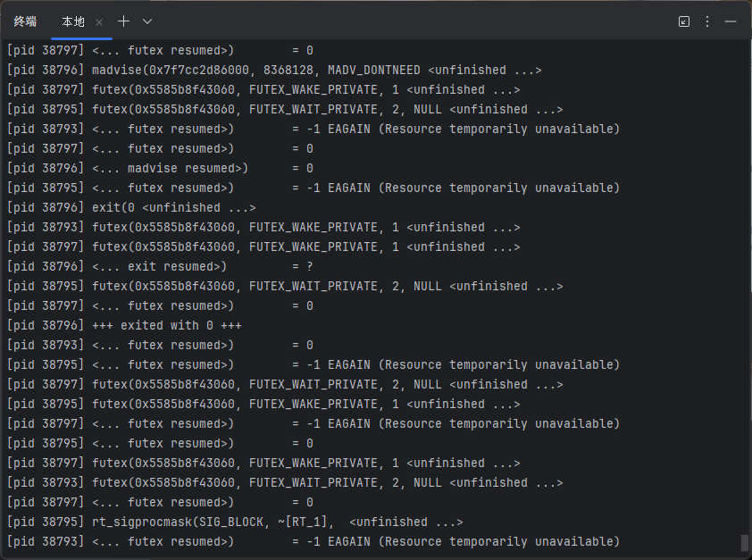The height and width of the screenshot is (560, 752).
Task: Click the "exit(0 <unfinished ...>" line
Action: point(173,208)
